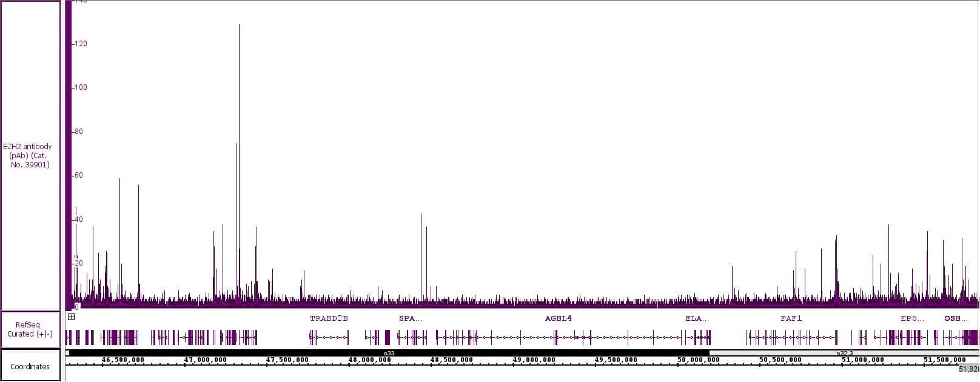The height and width of the screenshot is (382, 980).
Task: Click the y-axis label 100
Action: point(80,87)
